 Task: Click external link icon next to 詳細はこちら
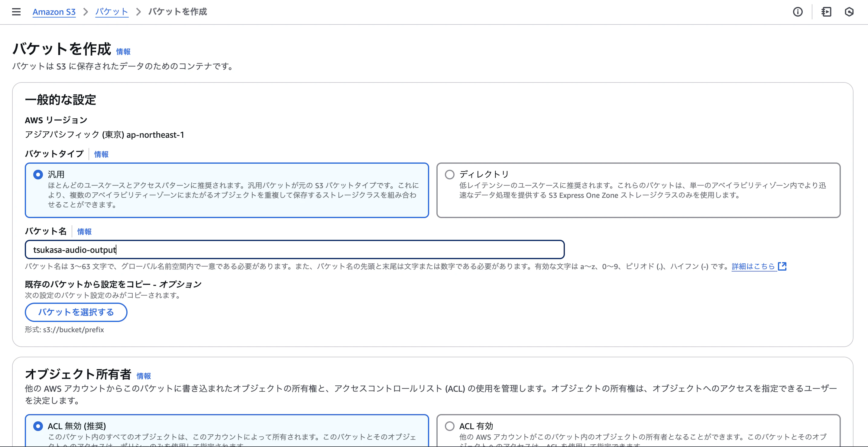click(782, 266)
